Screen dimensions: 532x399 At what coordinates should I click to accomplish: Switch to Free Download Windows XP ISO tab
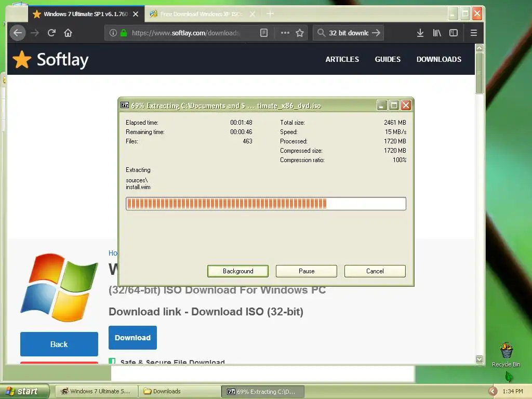[x=203, y=14]
